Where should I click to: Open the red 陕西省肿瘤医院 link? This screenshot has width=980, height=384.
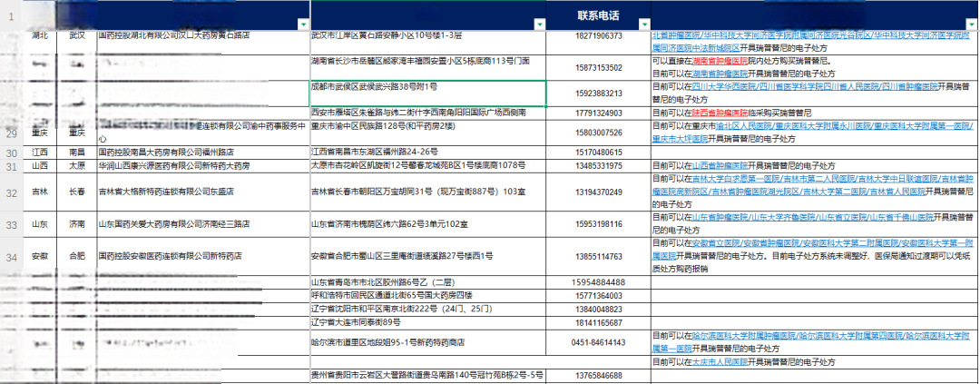coord(719,113)
